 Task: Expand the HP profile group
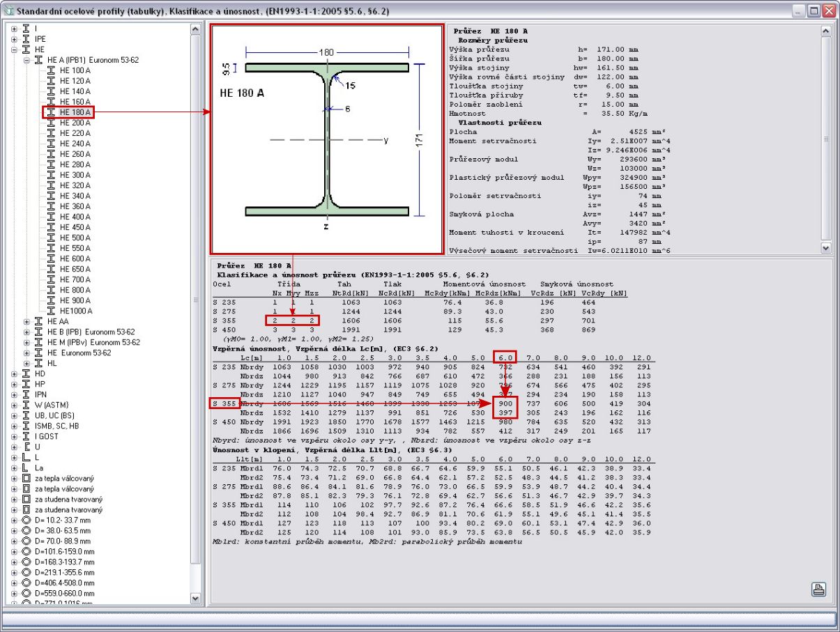point(15,384)
